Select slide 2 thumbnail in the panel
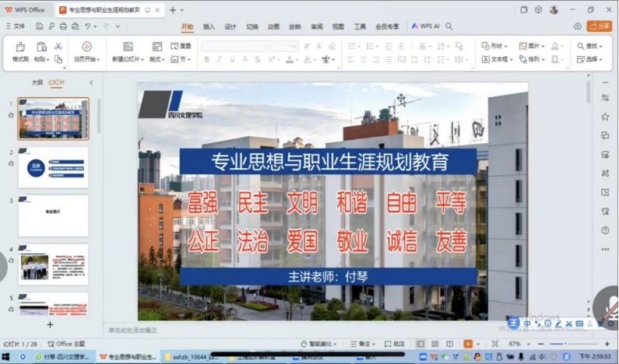 53,167
